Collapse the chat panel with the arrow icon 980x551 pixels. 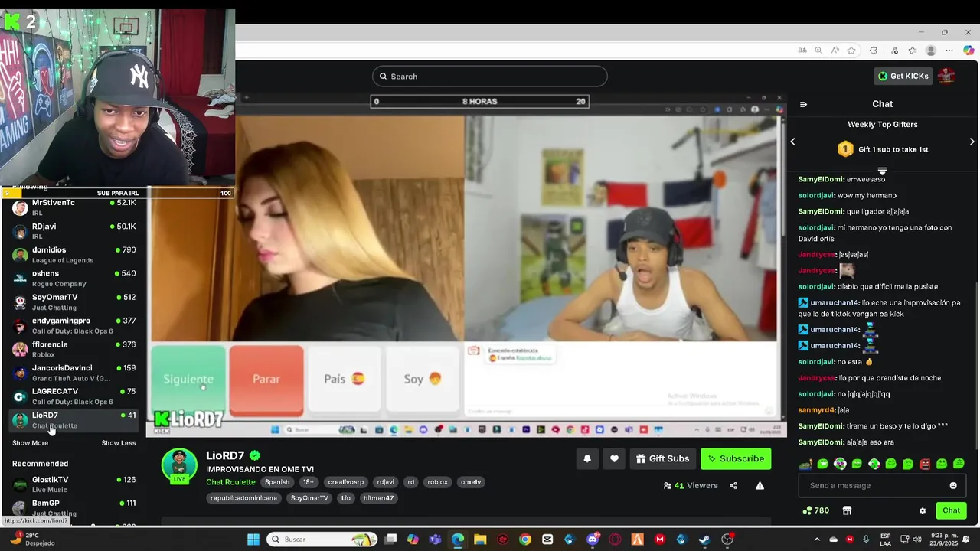click(x=803, y=104)
